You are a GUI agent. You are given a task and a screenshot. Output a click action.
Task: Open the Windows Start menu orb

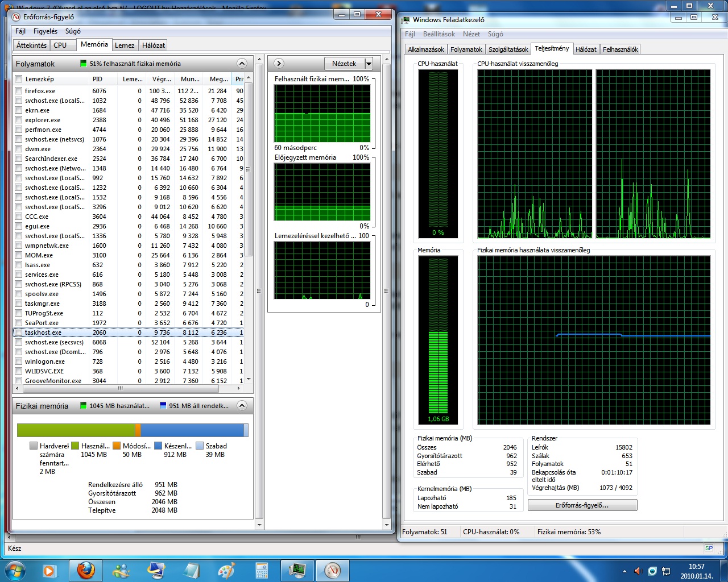15,570
